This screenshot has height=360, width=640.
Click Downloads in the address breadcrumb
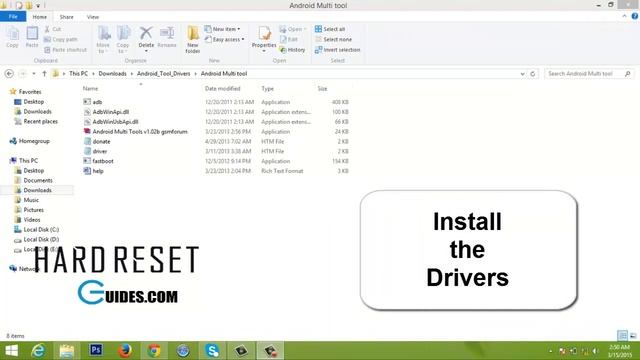click(x=112, y=73)
